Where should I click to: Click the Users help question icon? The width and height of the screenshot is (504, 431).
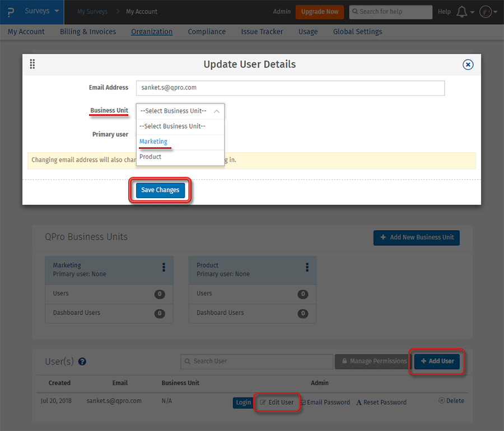(x=82, y=362)
